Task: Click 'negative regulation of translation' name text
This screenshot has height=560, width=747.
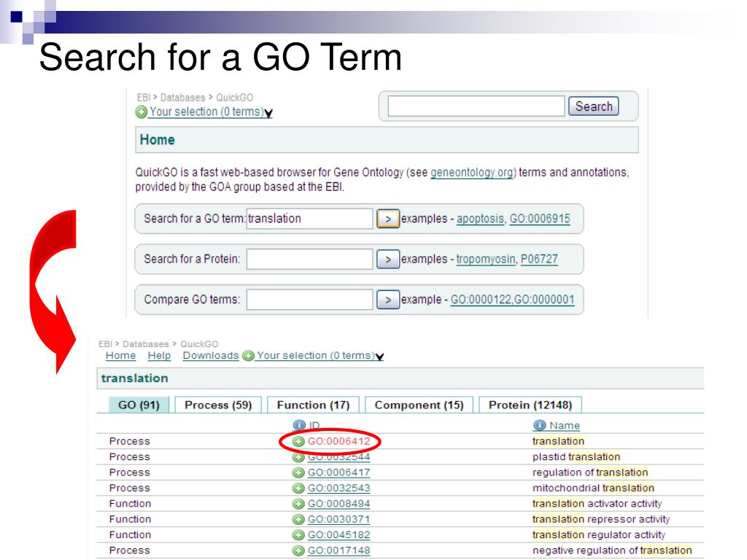Action: [612, 551]
